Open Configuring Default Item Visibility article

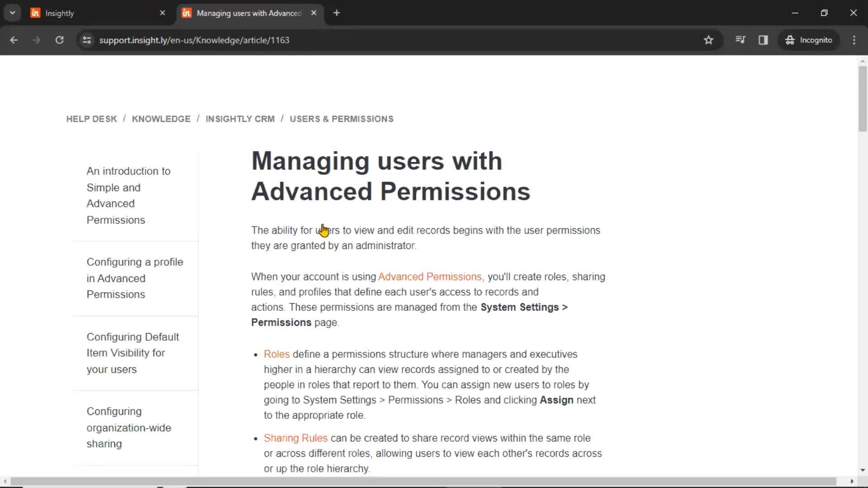132,353
